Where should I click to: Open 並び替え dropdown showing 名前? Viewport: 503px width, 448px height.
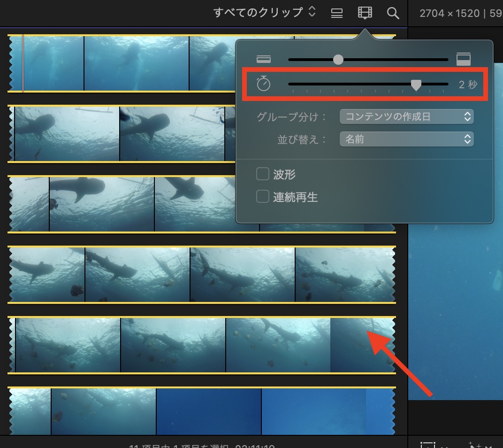coord(406,139)
